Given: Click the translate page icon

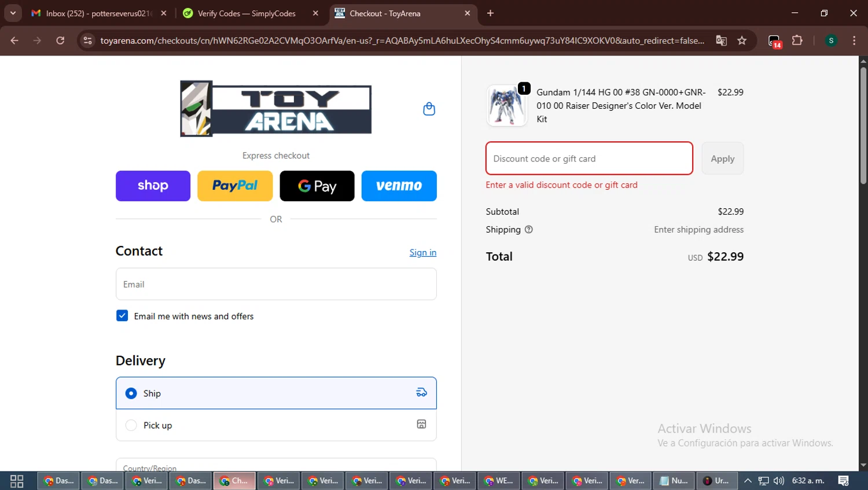Looking at the screenshot, I should click(x=721, y=40).
